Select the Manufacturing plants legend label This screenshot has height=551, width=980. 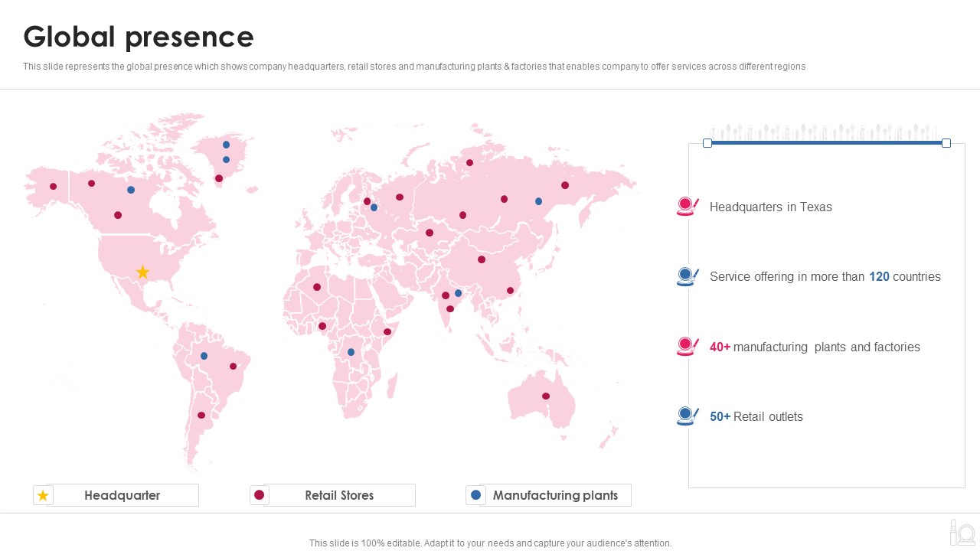(555, 495)
